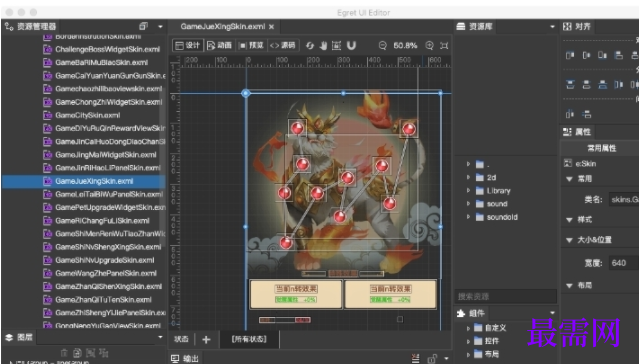Screen dimensions: 639x364
Task: Open the 输出 output panel tab
Action: point(185,358)
